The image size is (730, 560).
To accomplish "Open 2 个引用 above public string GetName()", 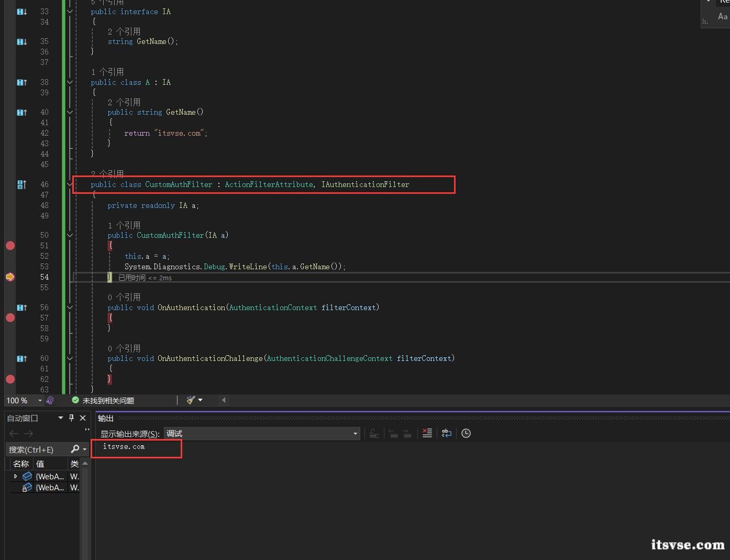I will [124, 102].
